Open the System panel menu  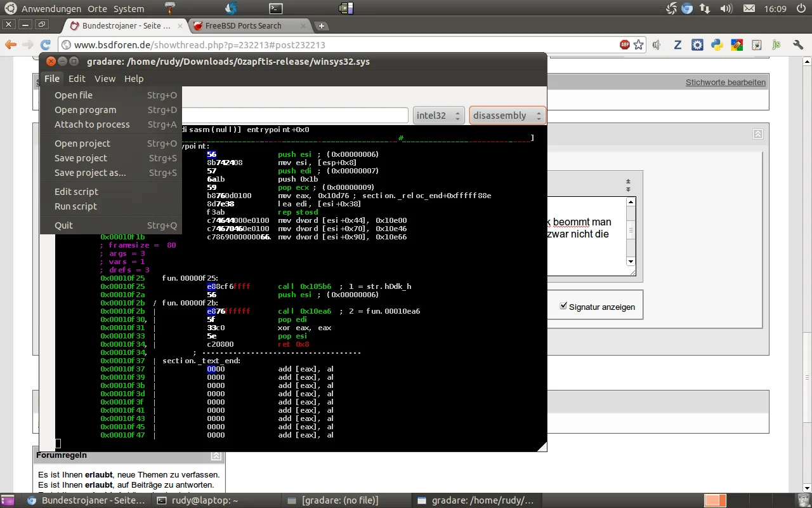tap(129, 9)
